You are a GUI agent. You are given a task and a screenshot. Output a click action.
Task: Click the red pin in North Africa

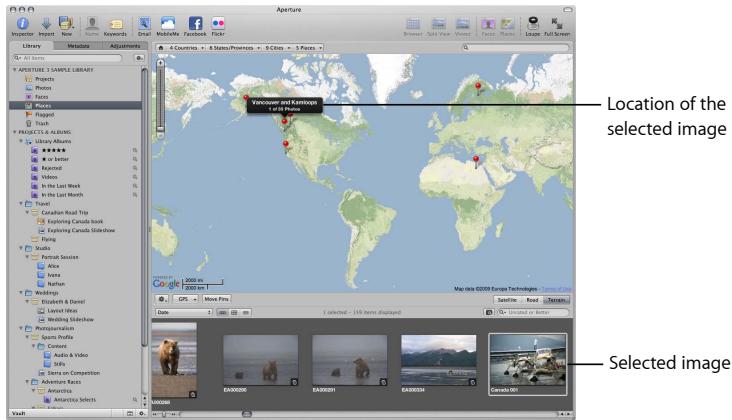[x=476, y=161]
